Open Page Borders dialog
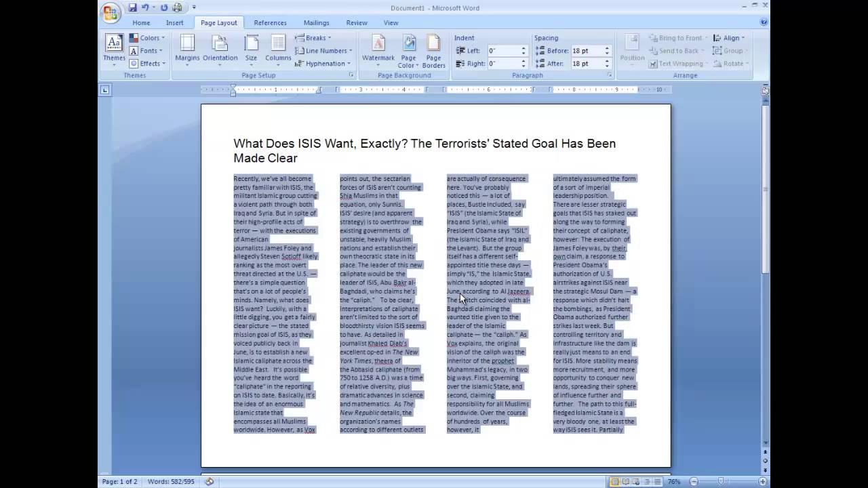Screen dimensions: 868x488 point(433,50)
